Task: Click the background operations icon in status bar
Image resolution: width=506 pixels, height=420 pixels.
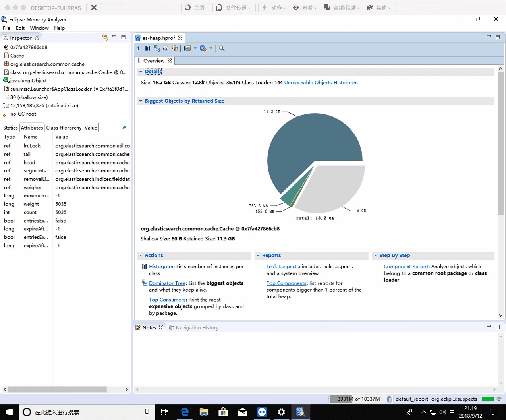Action: (x=499, y=399)
